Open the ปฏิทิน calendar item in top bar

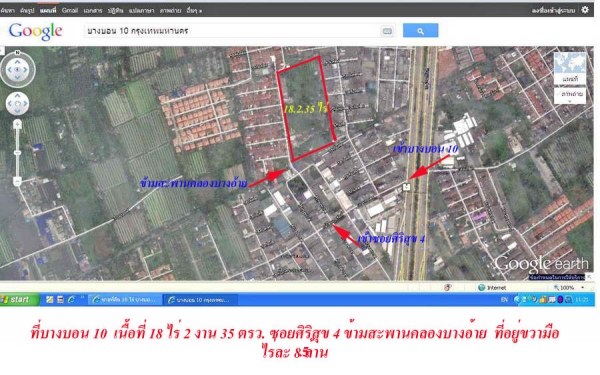(x=115, y=10)
